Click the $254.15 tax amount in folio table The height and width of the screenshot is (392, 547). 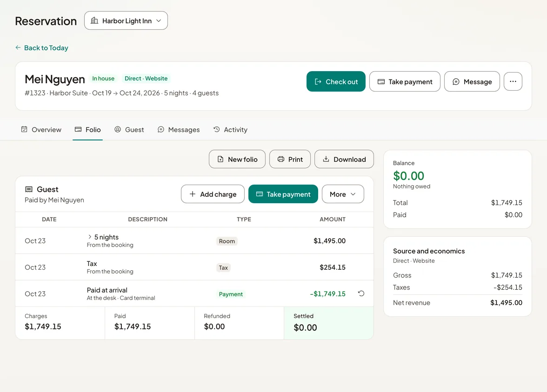(333, 267)
